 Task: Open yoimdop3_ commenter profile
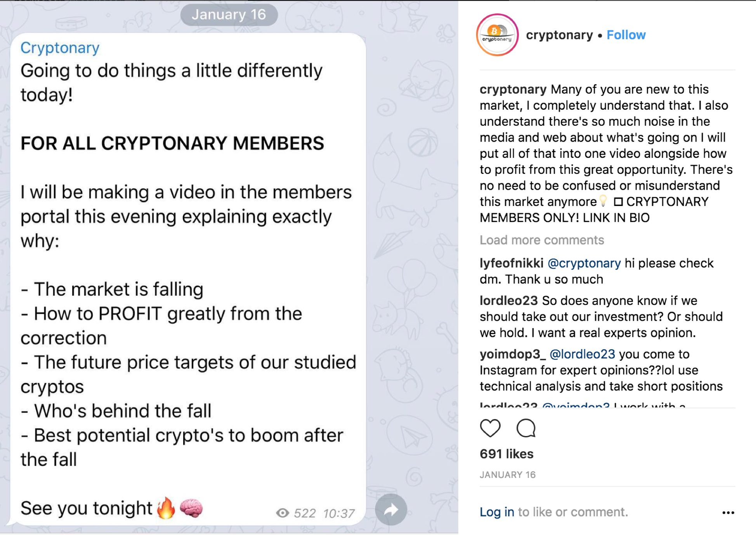coord(513,354)
